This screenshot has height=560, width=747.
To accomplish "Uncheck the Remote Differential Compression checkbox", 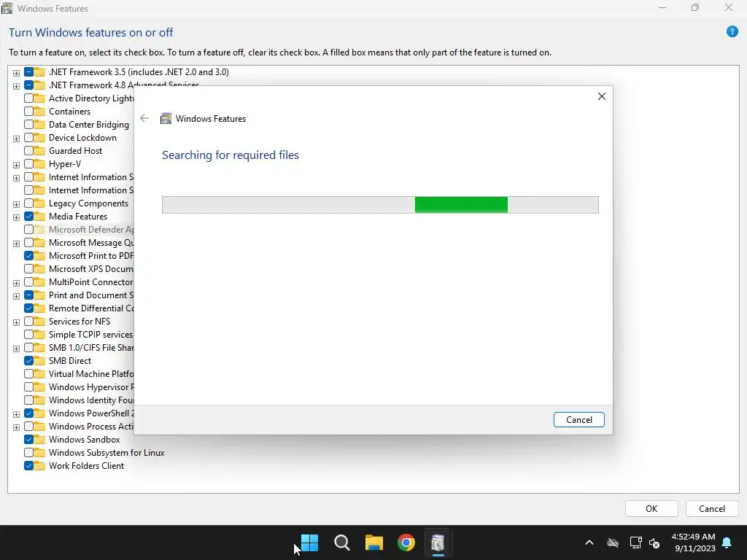I will click(x=28, y=308).
